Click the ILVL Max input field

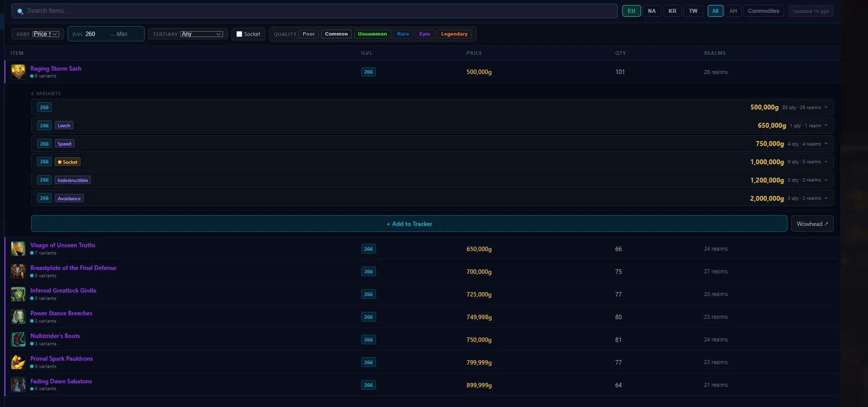[128, 34]
